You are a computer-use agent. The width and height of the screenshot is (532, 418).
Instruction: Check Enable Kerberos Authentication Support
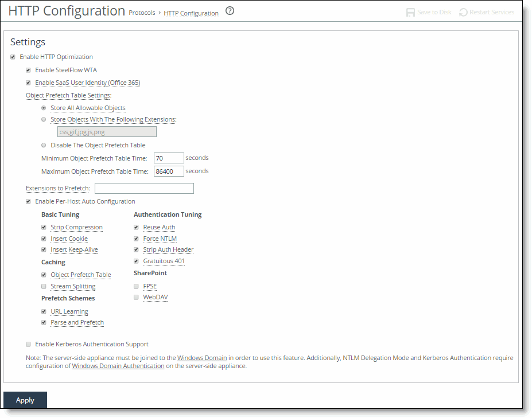click(28, 344)
